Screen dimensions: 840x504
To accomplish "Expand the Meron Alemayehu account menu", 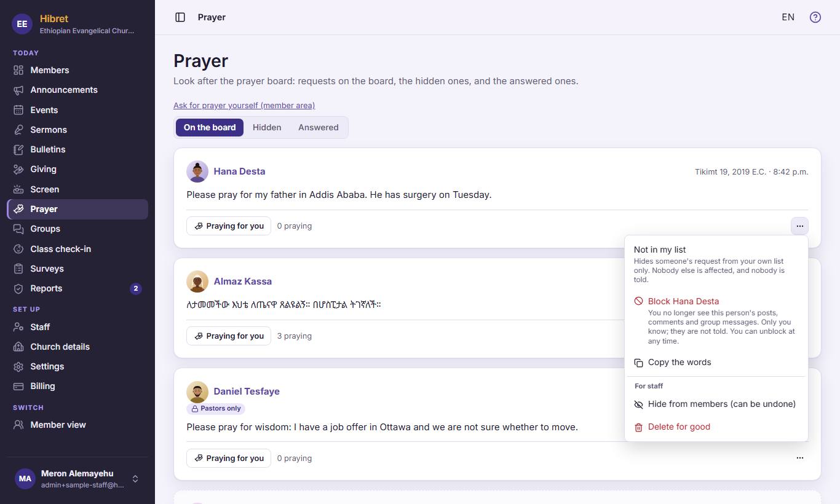I will click(77, 479).
